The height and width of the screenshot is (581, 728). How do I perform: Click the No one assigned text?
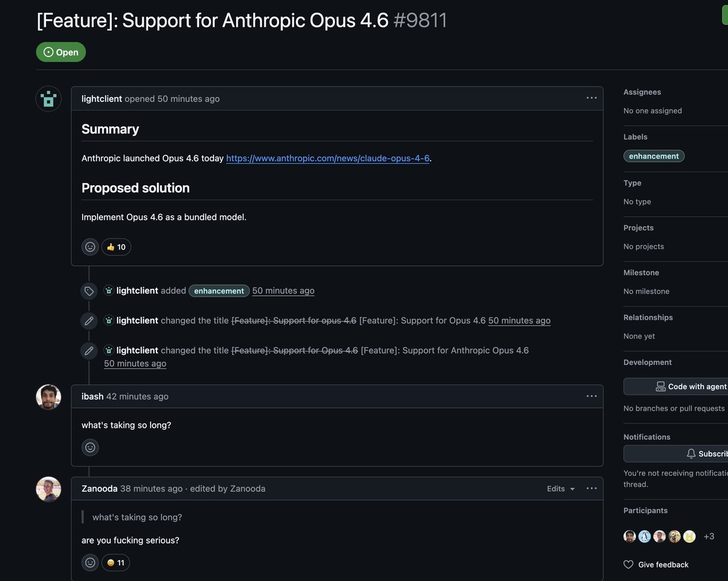pos(653,111)
